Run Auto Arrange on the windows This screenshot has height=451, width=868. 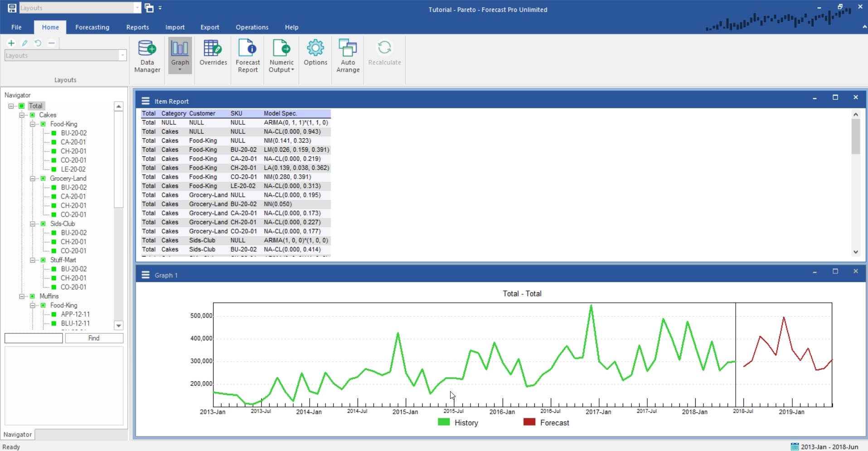(347, 54)
